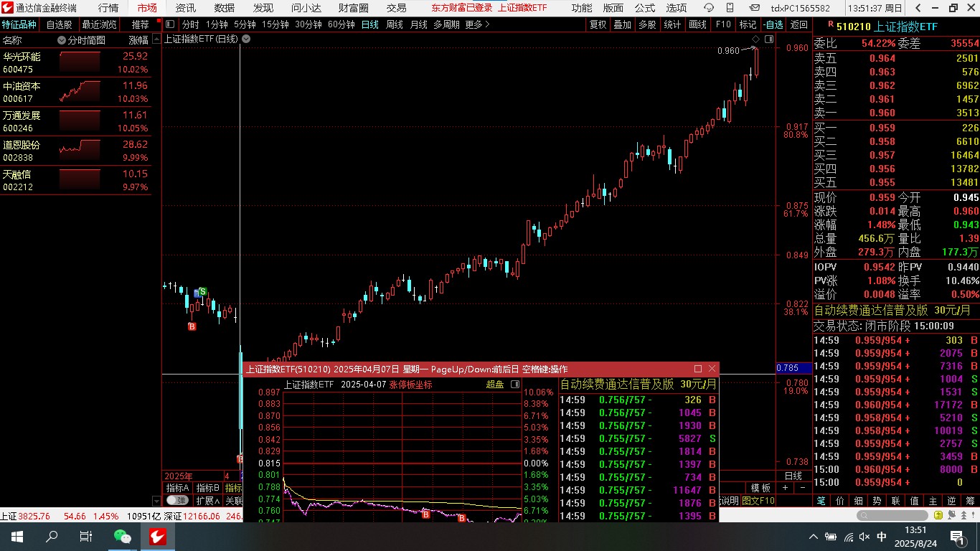Open Windows Start menu
Screen dimensions: 980x551
(17, 537)
